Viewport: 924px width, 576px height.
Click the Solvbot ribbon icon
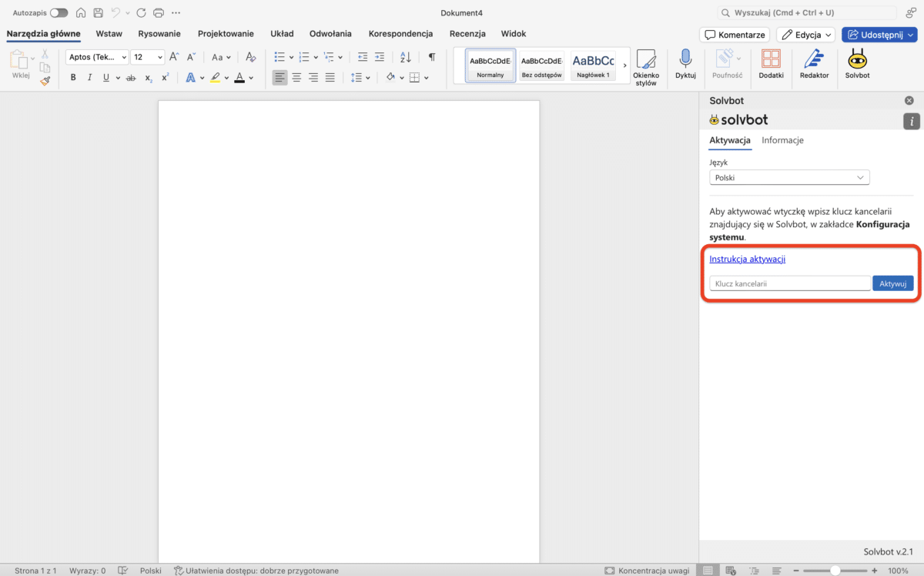coord(857,65)
